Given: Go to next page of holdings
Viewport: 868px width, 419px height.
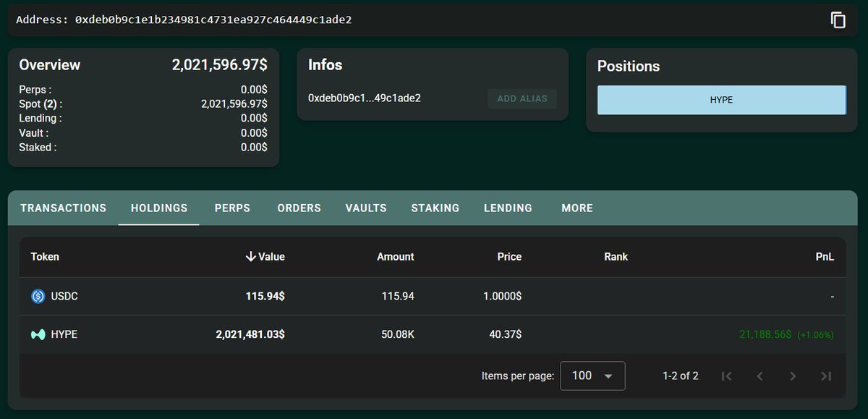Looking at the screenshot, I should (793, 376).
